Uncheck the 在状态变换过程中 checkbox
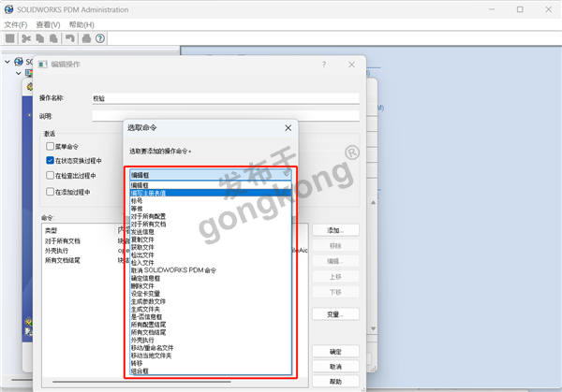 point(50,160)
